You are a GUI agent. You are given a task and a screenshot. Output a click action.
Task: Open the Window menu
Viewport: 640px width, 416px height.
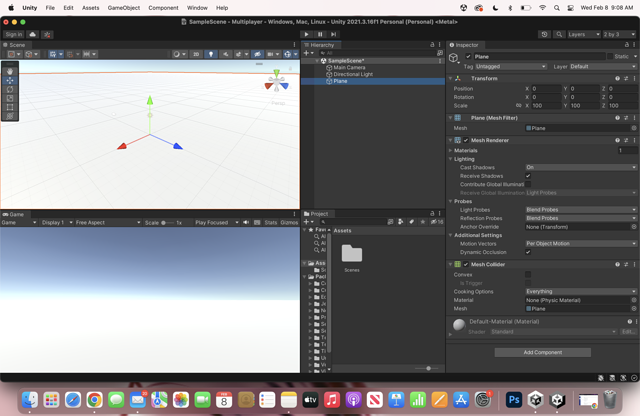197,8
